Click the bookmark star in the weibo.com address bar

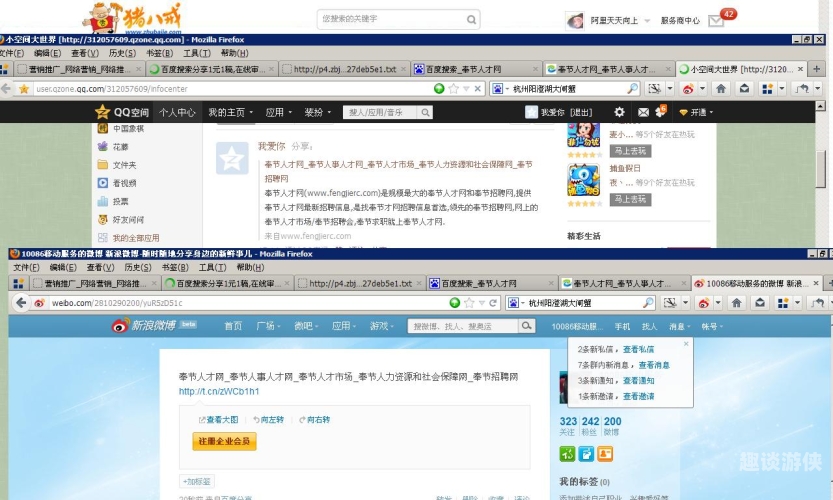coord(469,303)
